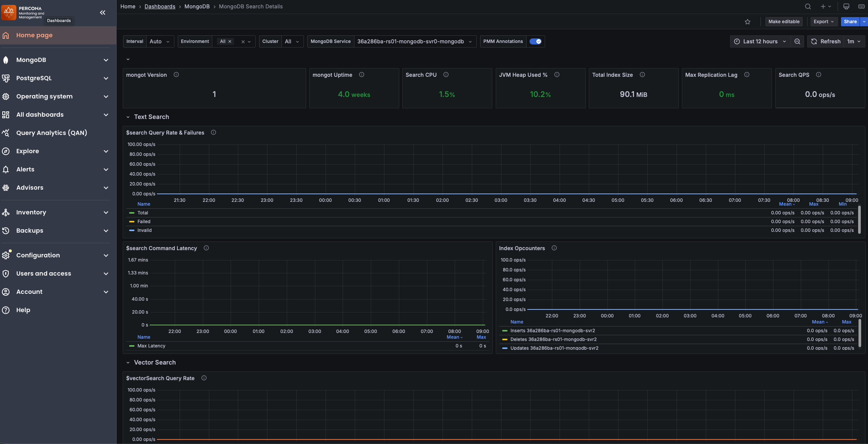Go to the Home page in sidebar

click(58, 35)
